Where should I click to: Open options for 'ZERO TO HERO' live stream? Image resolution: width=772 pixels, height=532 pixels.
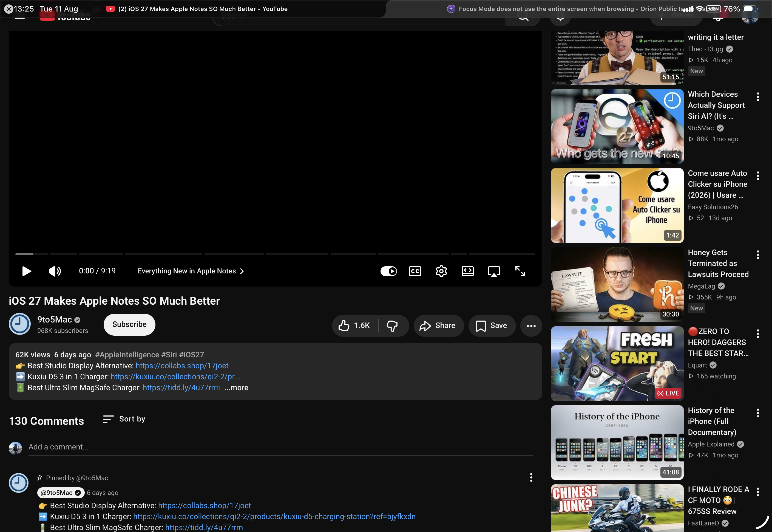(x=758, y=334)
